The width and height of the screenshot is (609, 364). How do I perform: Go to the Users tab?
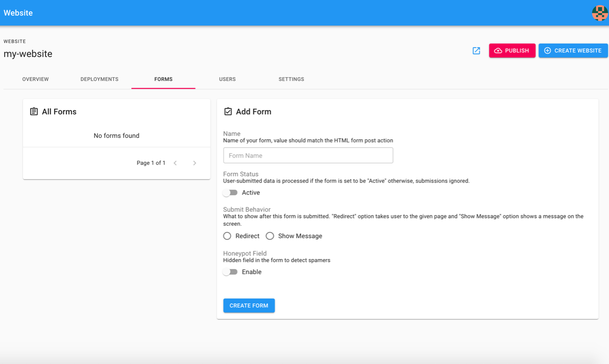[227, 79]
